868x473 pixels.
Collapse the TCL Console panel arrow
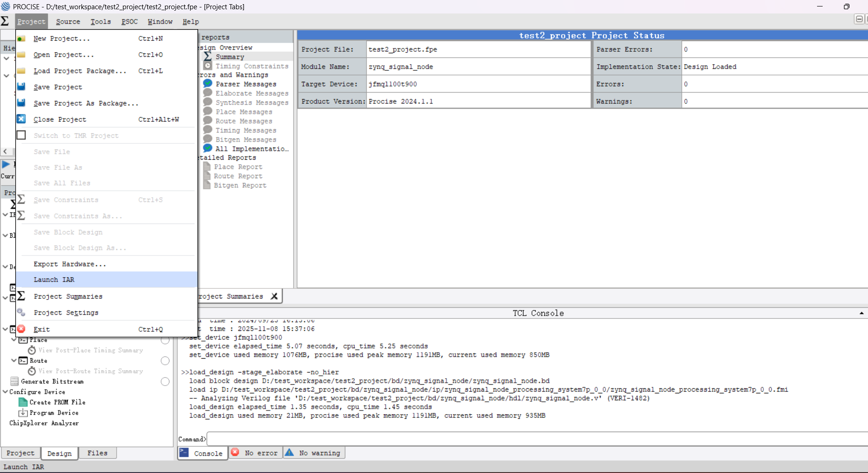tap(862, 313)
